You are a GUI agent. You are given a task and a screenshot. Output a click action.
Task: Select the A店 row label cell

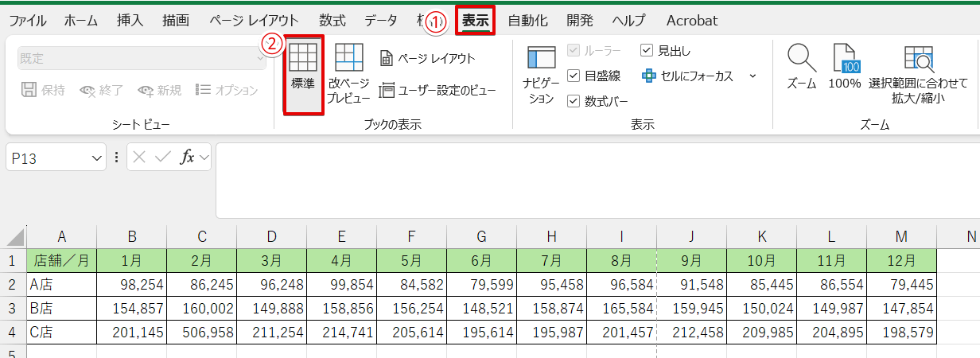pyautogui.click(x=62, y=284)
